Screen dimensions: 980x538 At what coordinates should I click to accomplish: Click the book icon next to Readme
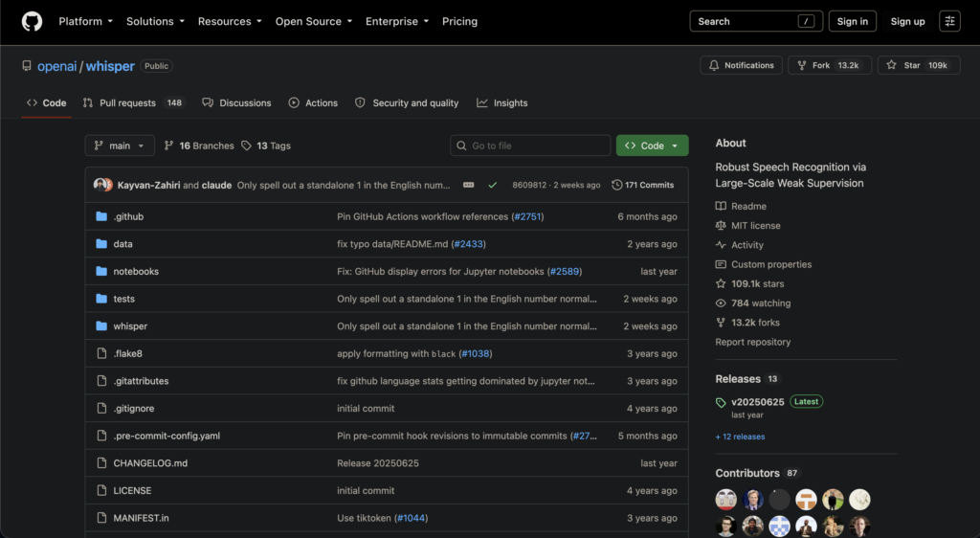[x=721, y=206]
